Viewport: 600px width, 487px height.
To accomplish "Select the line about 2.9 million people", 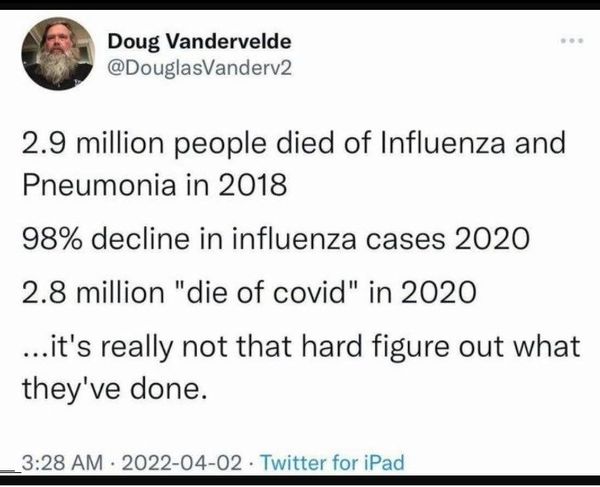I will (293, 143).
